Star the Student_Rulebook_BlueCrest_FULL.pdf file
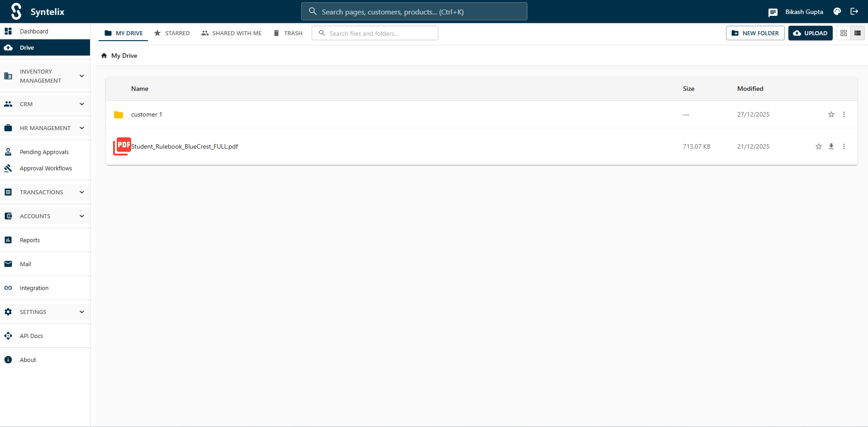This screenshot has height=427, width=868. [818, 146]
